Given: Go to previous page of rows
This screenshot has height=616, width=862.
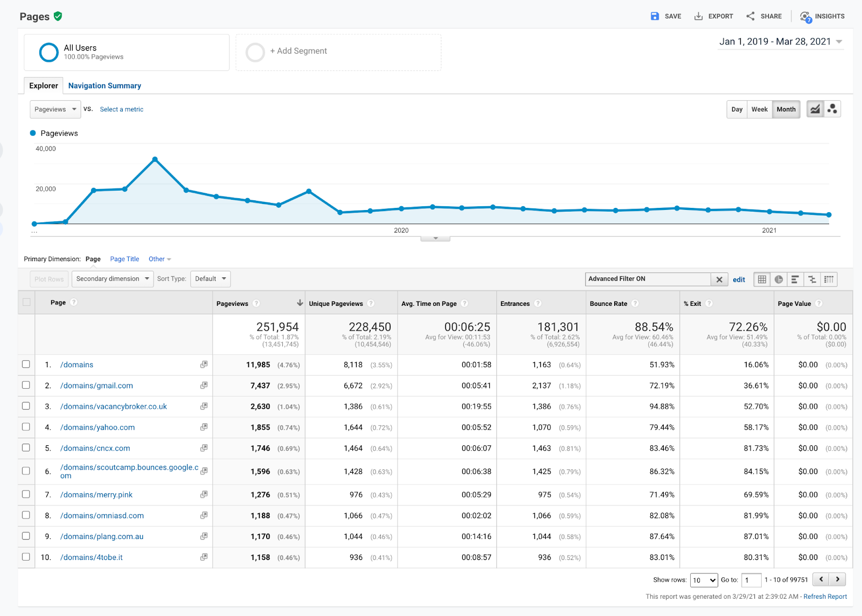Looking at the screenshot, I should tap(821, 579).
